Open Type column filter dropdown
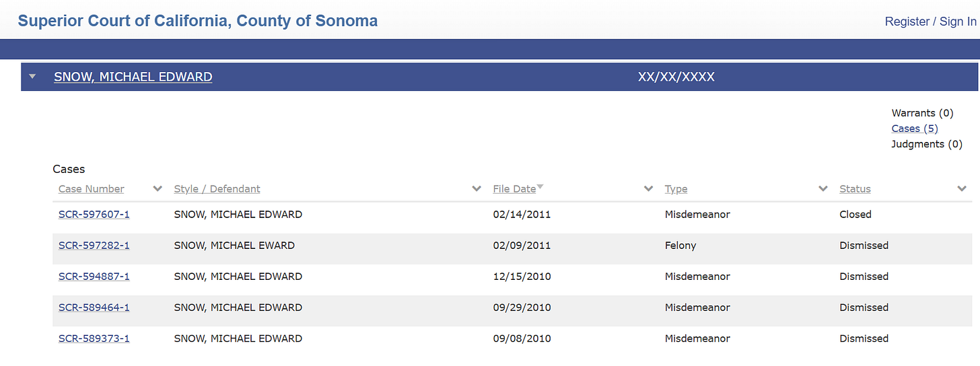This screenshot has height=366, width=980. click(823, 189)
